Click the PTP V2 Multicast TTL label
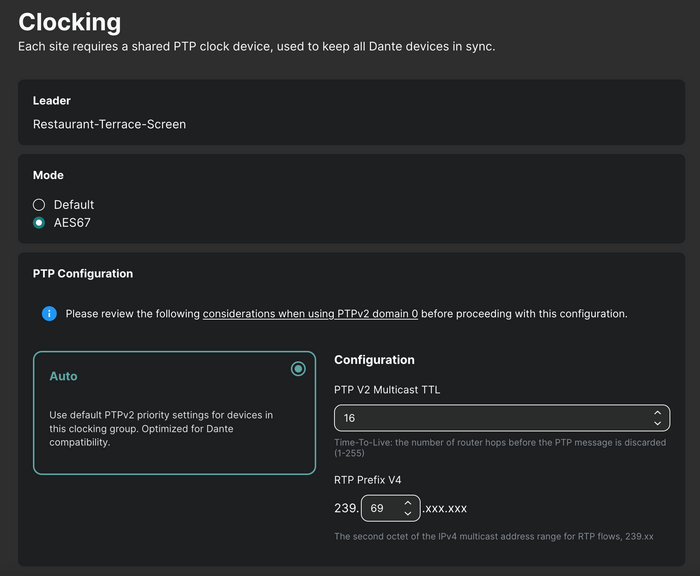 pos(387,390)
